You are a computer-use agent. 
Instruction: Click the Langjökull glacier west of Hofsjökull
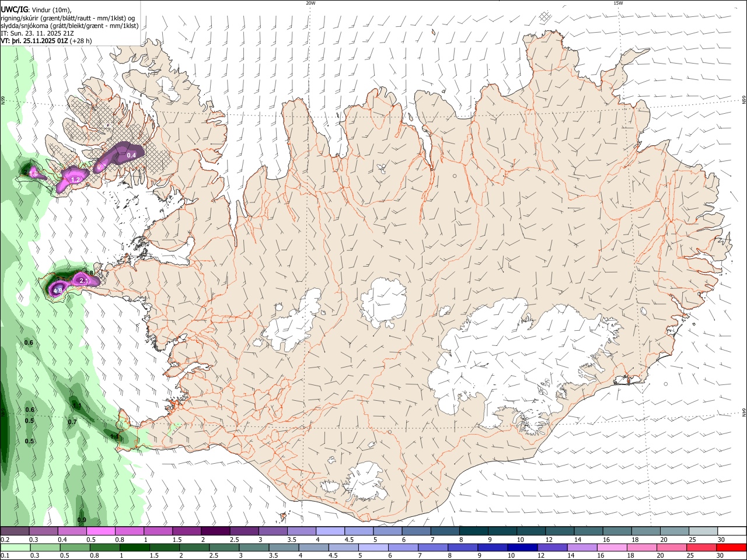point(292,324)
